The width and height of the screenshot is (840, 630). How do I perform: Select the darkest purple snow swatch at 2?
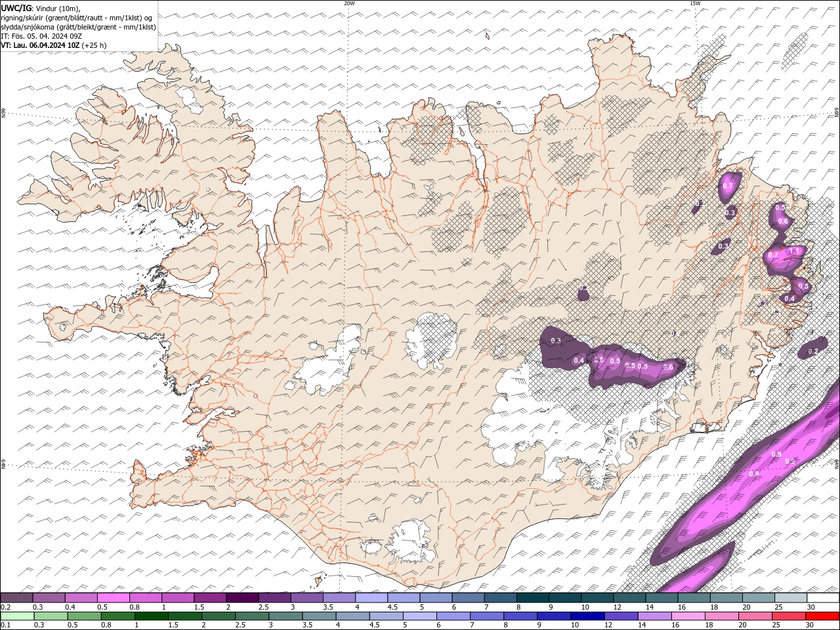[242, 598]
